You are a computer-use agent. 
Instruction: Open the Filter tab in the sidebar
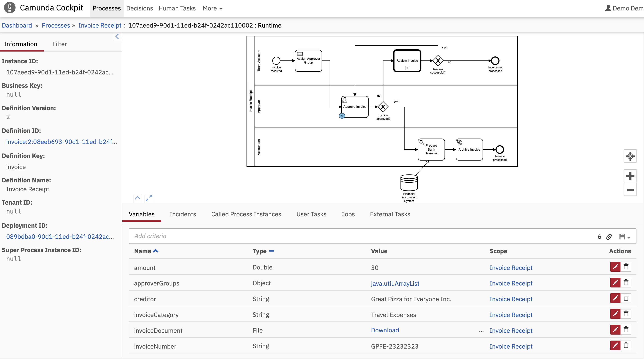tap(60, 44)
